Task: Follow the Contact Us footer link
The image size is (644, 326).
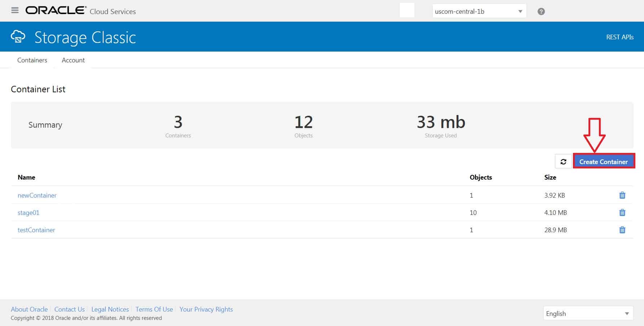Action: tap(70, 309)
